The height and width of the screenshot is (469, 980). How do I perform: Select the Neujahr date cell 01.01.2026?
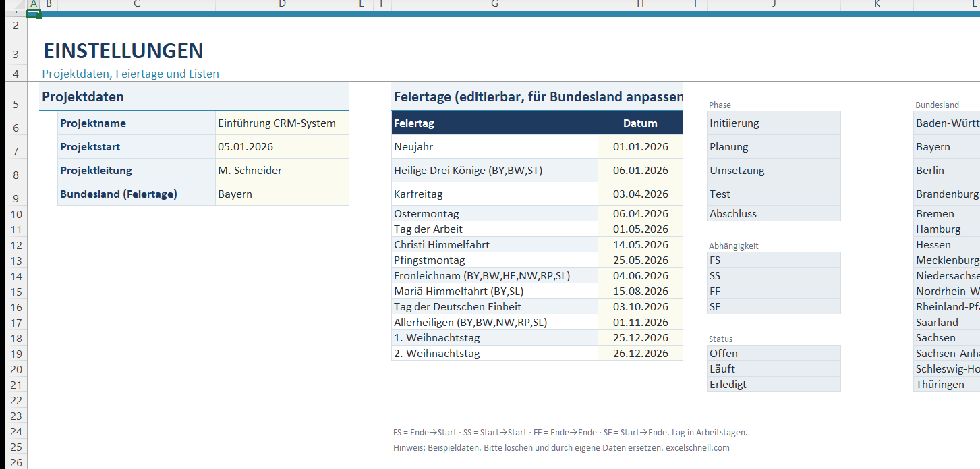tap(640, 146)
